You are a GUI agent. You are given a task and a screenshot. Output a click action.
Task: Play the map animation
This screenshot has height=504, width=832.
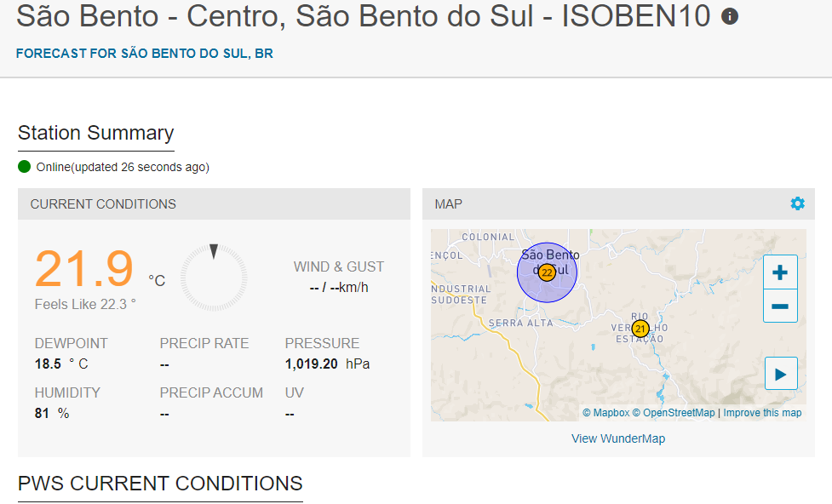click(781, 374)
